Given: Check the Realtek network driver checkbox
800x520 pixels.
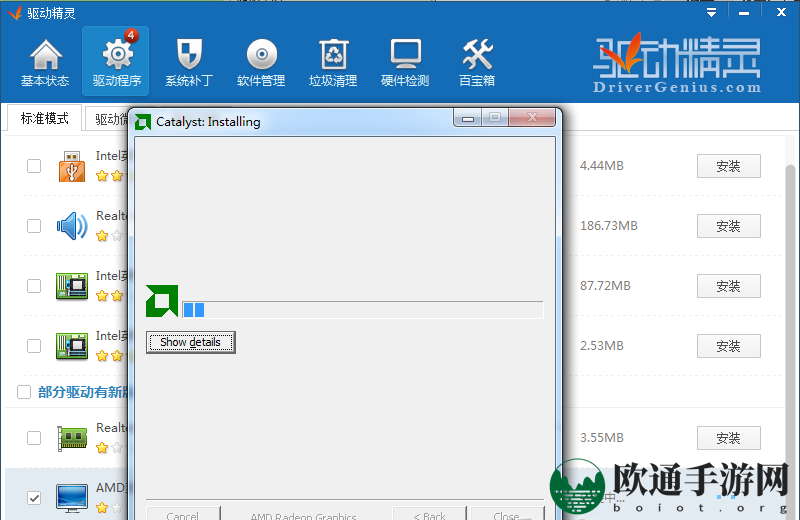Looking at the screenshot, I should click(34, 438).
